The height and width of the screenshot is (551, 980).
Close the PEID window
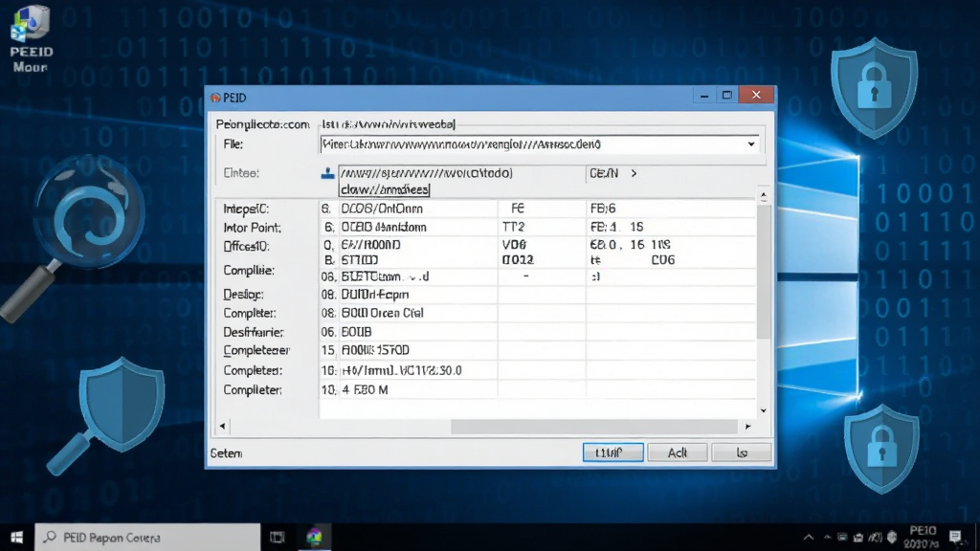pos(756,95)
